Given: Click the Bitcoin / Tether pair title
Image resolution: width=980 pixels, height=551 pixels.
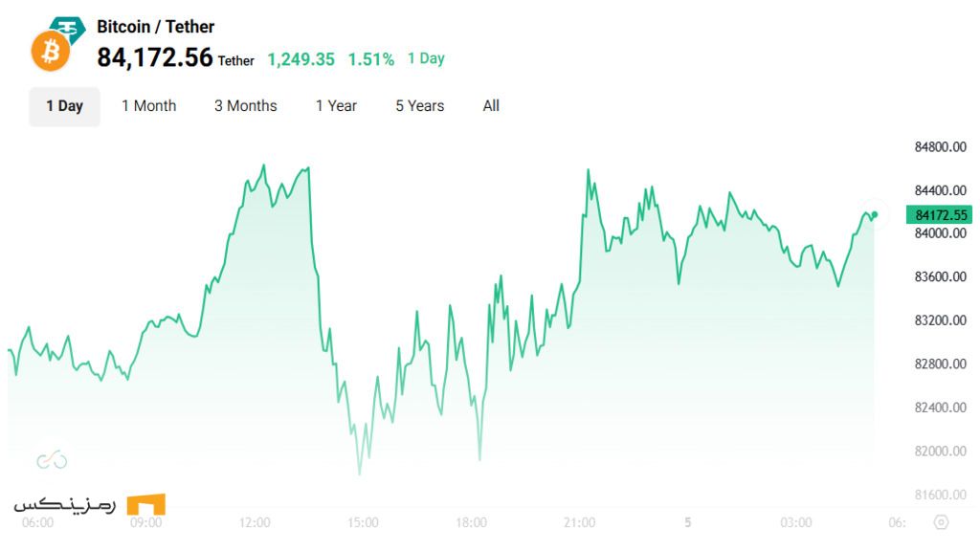Looking at the screenshot, I should click(x=155, y=27).
